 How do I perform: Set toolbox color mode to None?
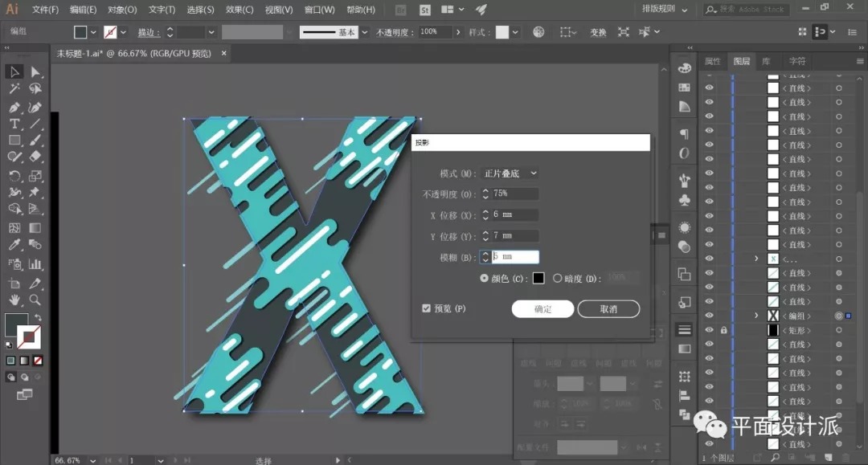click(39, 361)
